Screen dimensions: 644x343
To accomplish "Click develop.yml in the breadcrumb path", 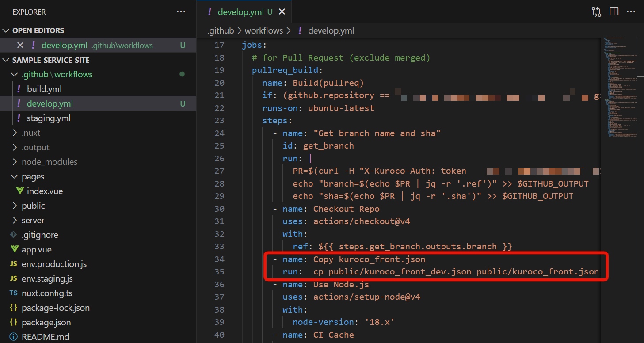I will (331, 30).
